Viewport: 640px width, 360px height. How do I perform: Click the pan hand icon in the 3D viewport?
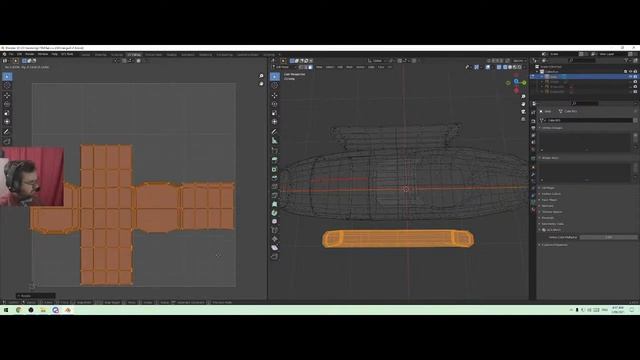coord(523,104)
